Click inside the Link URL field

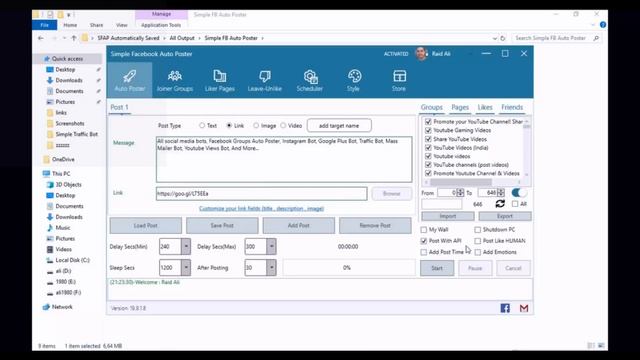[x=261, y=193]
